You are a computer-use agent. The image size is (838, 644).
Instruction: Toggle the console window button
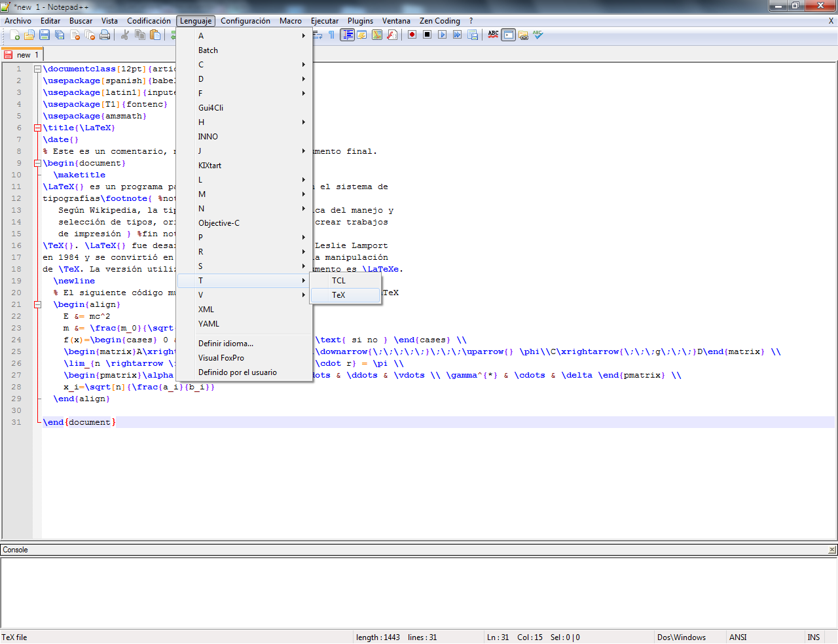(x=507, y=35)
